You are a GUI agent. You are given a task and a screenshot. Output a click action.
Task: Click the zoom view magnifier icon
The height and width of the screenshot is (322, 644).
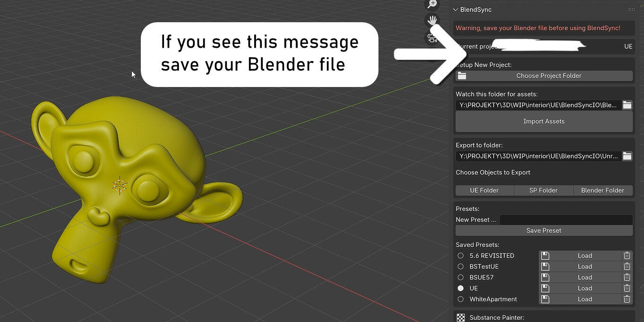432,4
